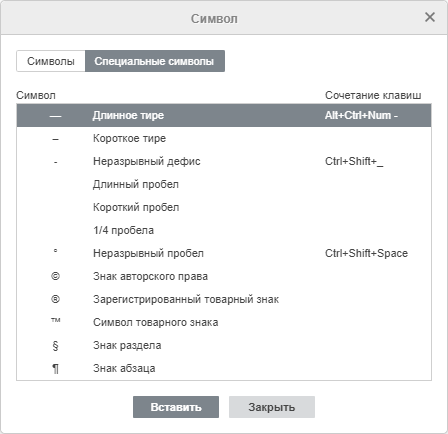Pick the Неразрывный дефис item
448x434 pixels.
224,161
